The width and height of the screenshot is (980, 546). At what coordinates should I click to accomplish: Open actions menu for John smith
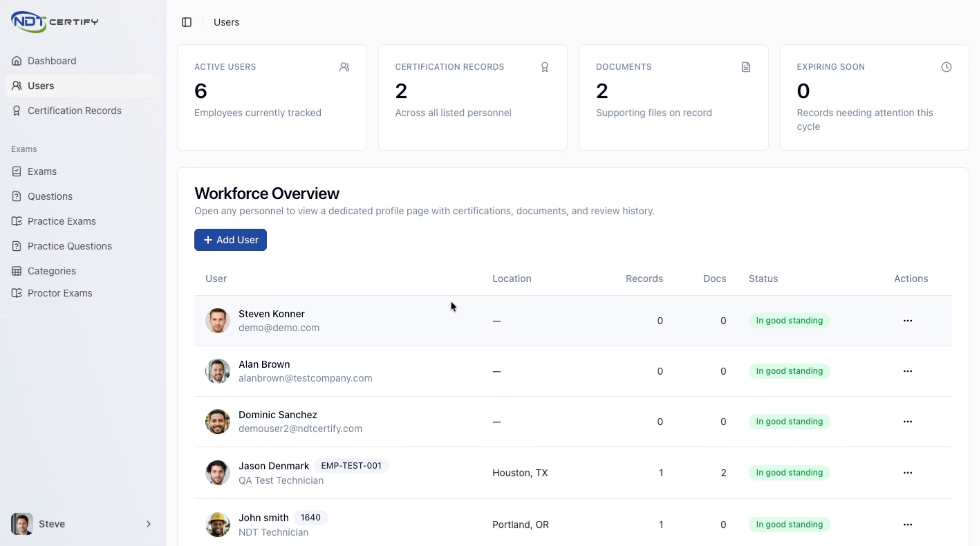pos(908,524)
